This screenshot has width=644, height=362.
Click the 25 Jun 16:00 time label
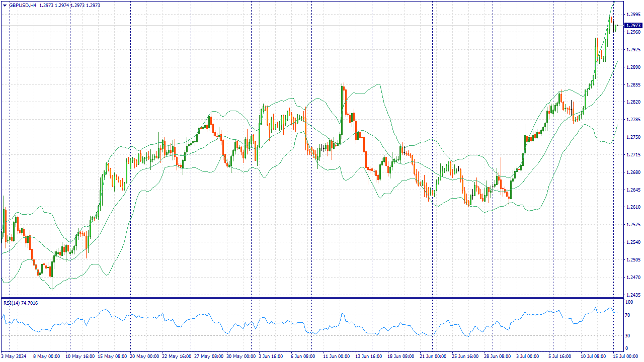pos(465,356)
